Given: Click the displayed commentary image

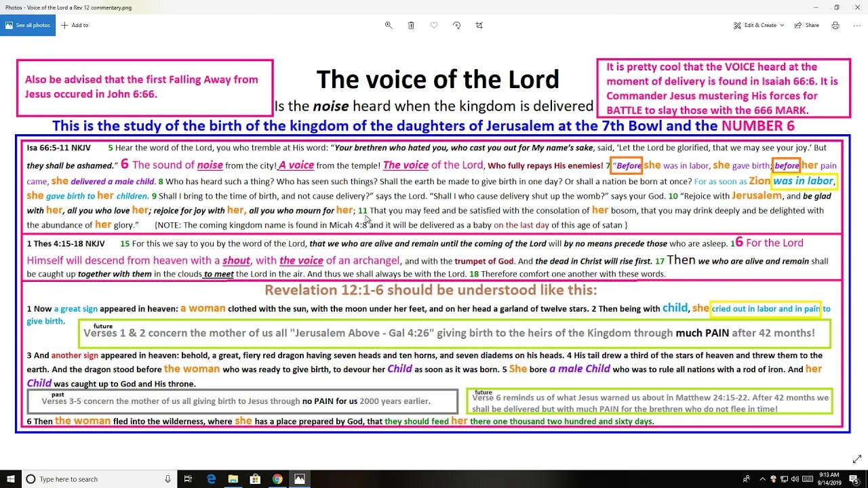Looking at the screenshot, I should [x=434, y=245].
